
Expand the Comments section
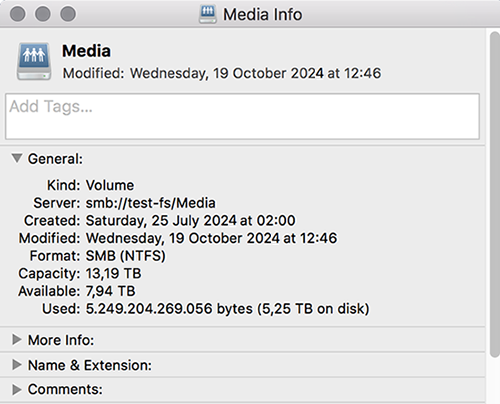pyautogui.click(x=17, y=389)
